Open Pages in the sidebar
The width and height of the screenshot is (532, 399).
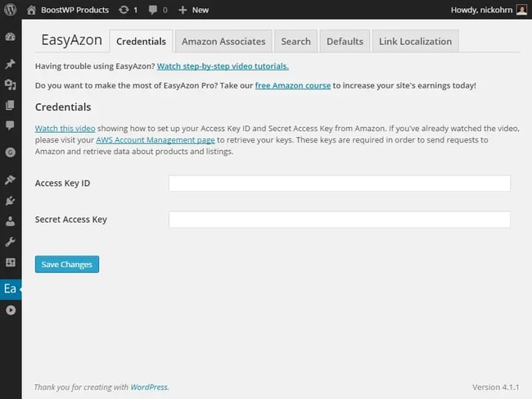pyautogui.click(x=11, y=105)
